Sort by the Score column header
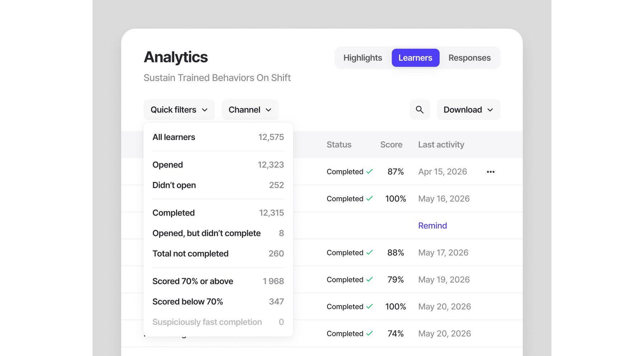The width and height of the screenshot is (644, 356). coord(391,145)
